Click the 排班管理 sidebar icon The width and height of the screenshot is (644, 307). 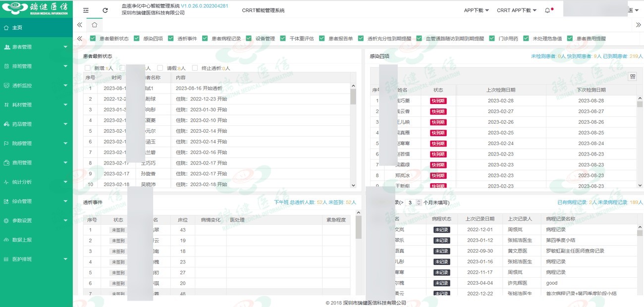click(7, 66)
